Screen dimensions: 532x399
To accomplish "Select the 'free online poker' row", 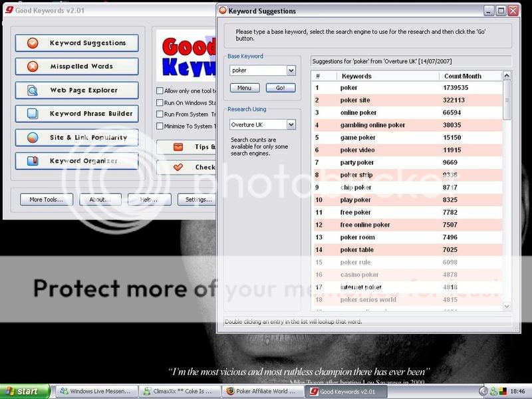I will [x=407, y=225].
